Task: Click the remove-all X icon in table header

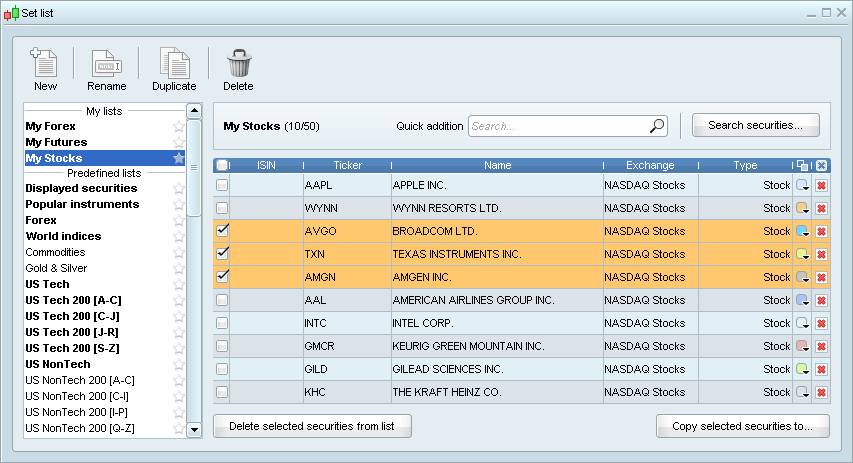Action: tap(821, 165)
